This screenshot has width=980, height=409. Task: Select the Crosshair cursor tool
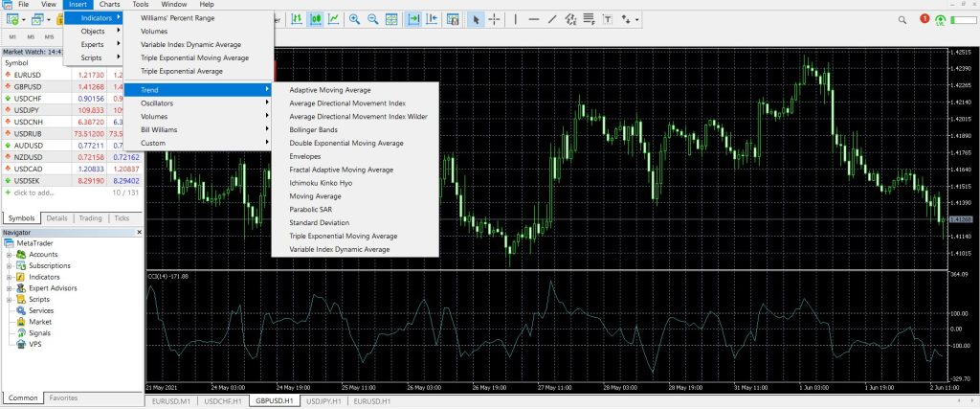[x=494, y=19]
